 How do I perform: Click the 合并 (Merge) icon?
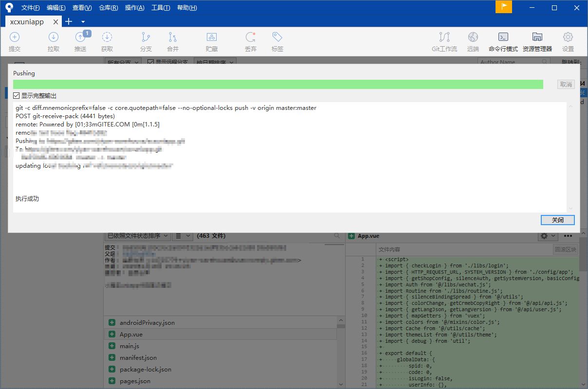(173, 41)
